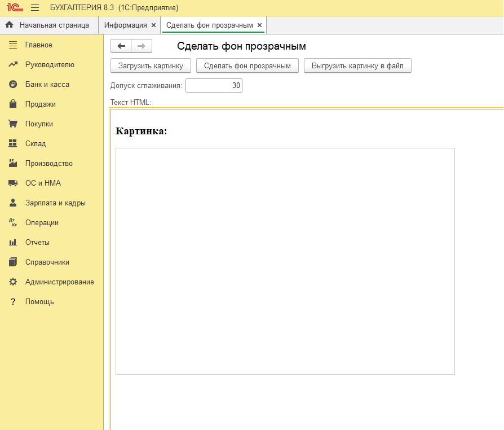This screenshot has height=430, width=504.
Task: Click Выгрузить картинку в файл button
Action: [x=357, y=65]
